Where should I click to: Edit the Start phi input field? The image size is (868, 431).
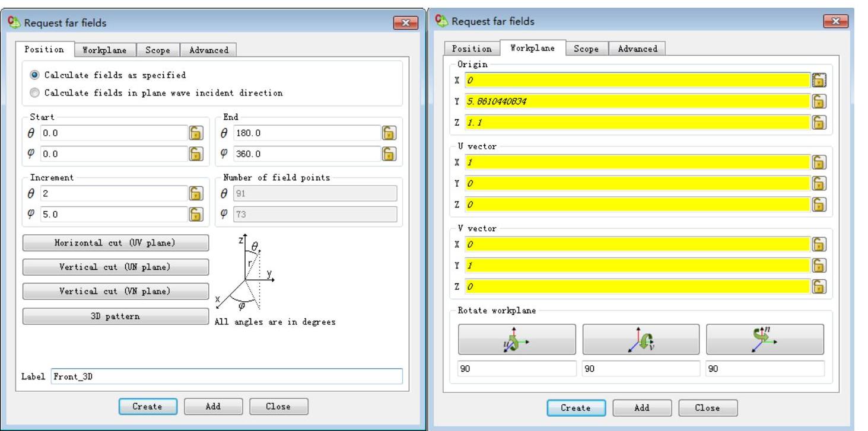[x=114, y=154]
